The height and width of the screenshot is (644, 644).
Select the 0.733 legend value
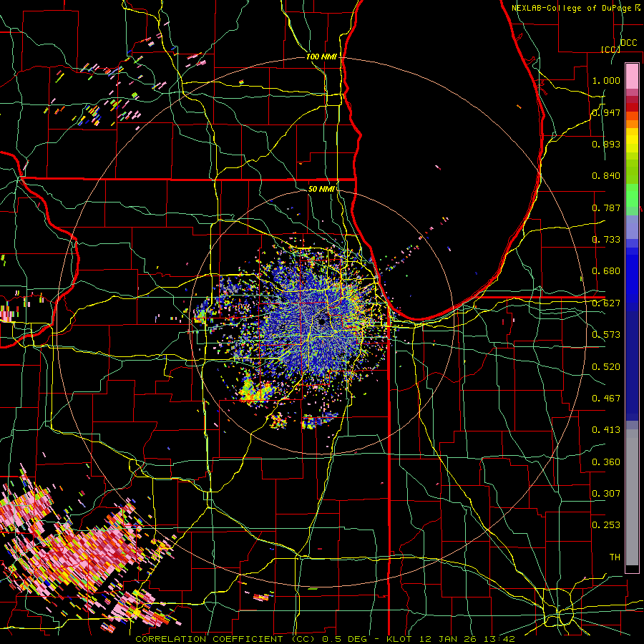[x=606, y=240]
